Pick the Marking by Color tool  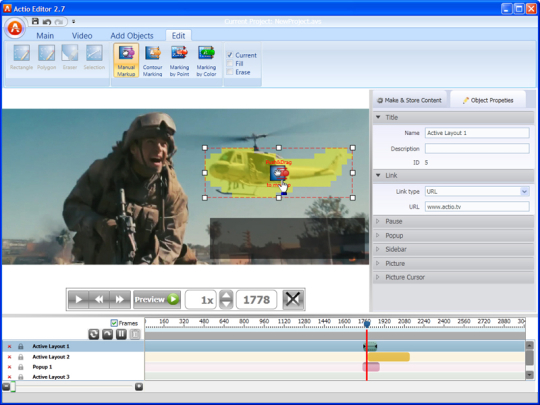tap(206, 60)
